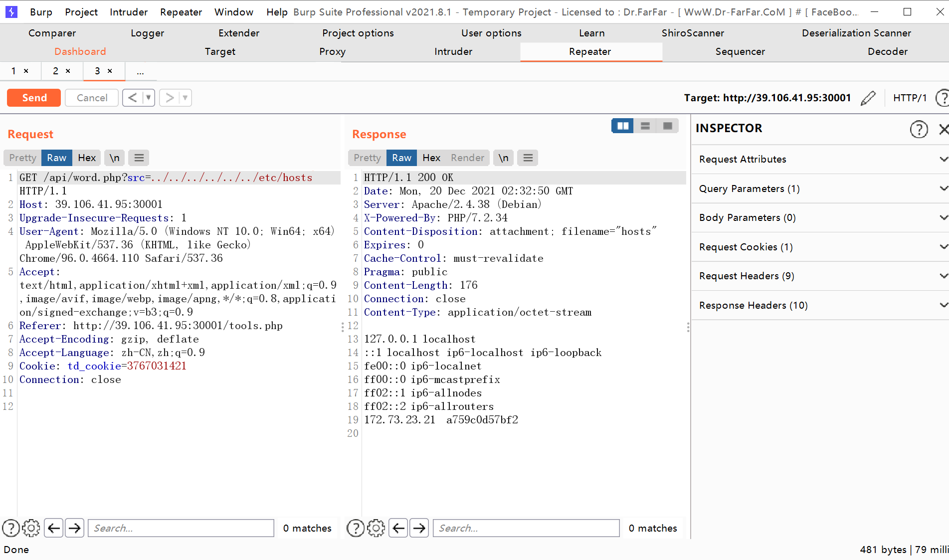This screenshot has height=560, width=949.
Task: Switch Response view to Render
Action: click(x=468, y=158)
